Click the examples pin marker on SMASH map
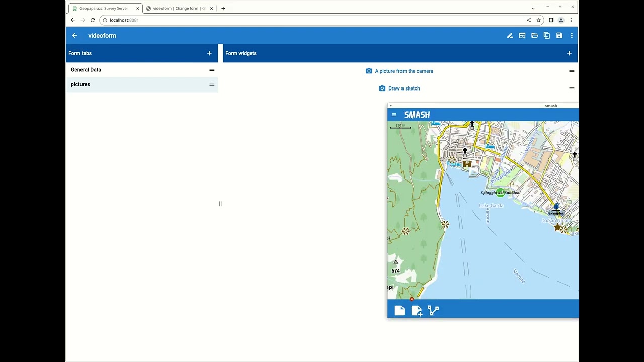Viewport: 644px width, 362px height. click(556, 208)
